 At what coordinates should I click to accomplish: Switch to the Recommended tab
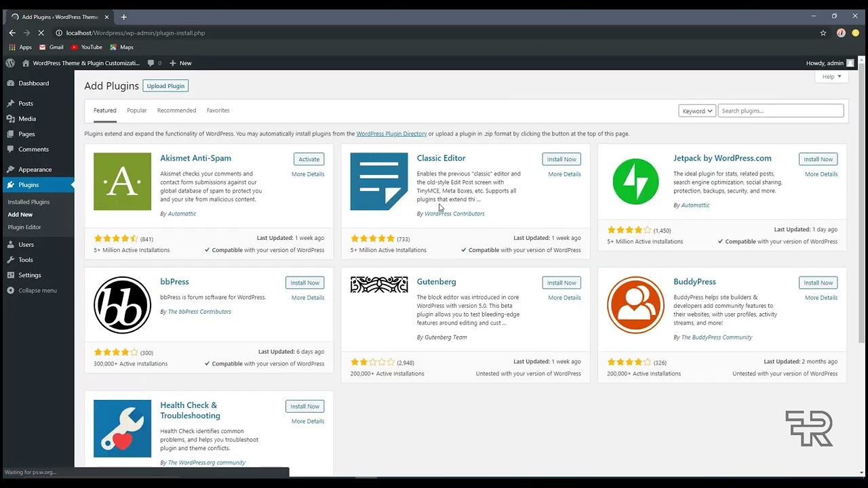pos(176,110)
